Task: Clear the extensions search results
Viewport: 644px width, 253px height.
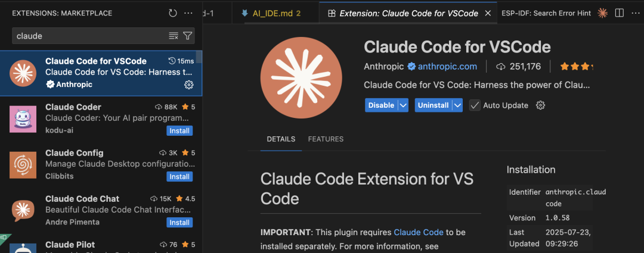Action: [174, 36]
